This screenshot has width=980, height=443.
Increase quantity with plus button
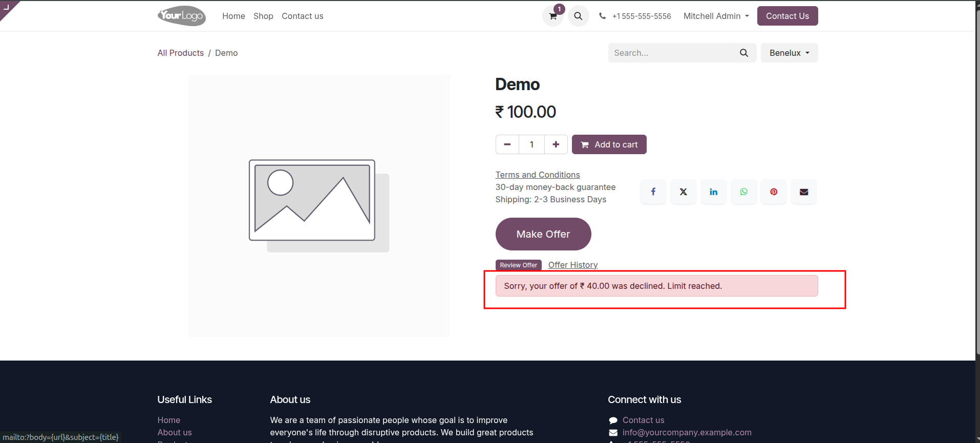point(556,144)
